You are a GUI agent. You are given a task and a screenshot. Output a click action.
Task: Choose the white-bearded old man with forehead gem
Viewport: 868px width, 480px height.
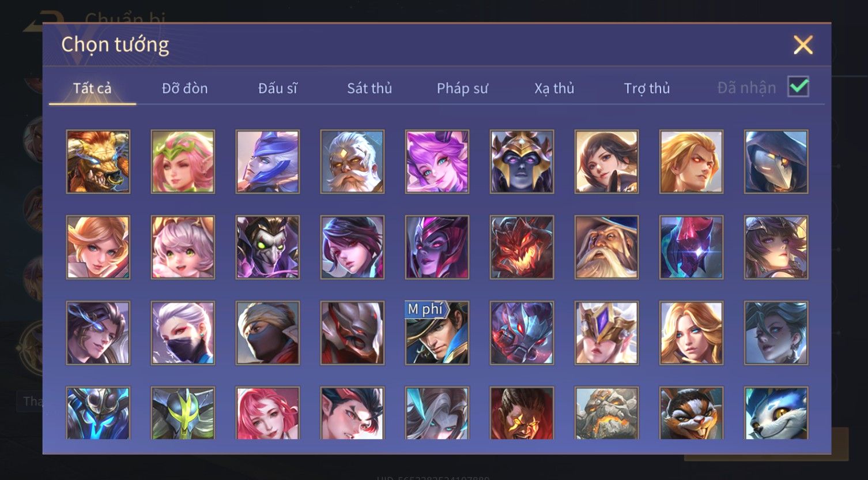pos(352,162)
